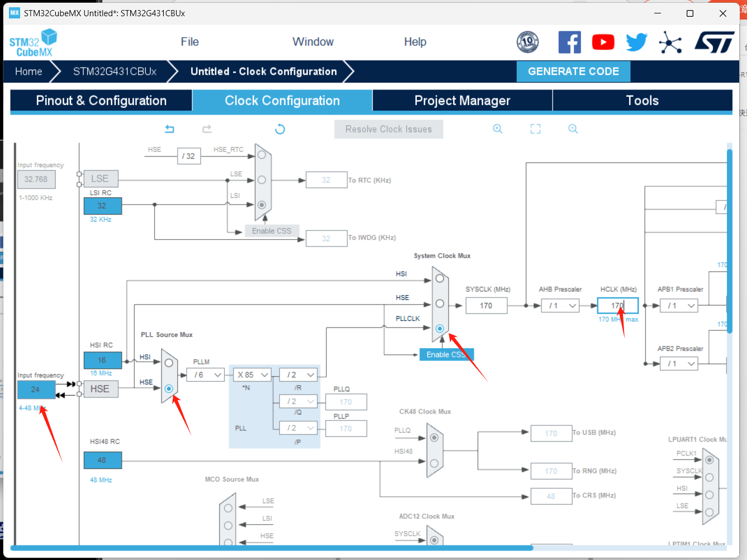The height and width of the screenshot is (560, 747).
Task: Open the AHB Prescaler dropdown
Action: (x=560, y=306)
